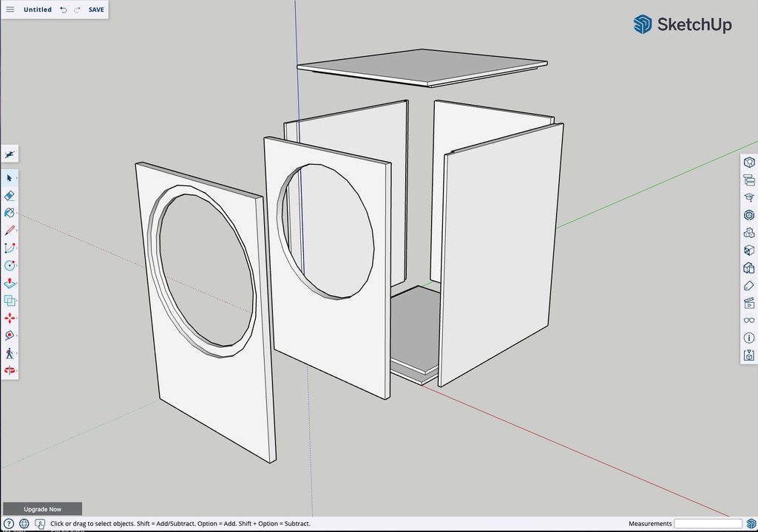Redo the last undone action
This screenshot has width=758, height=532.
(x=78, y=10)
